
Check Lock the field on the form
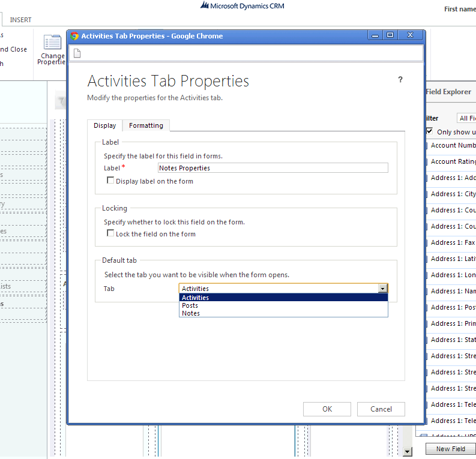coord(110,233)
